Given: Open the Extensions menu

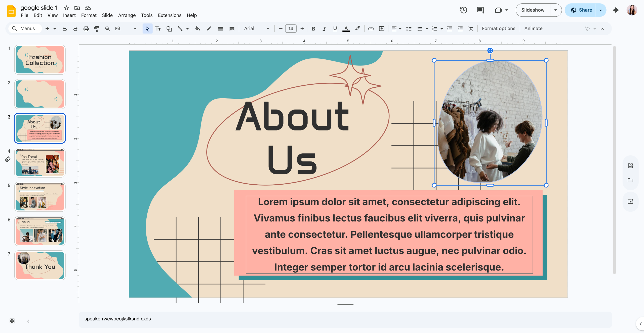Looking at the screenshot, I should [170, 15].
